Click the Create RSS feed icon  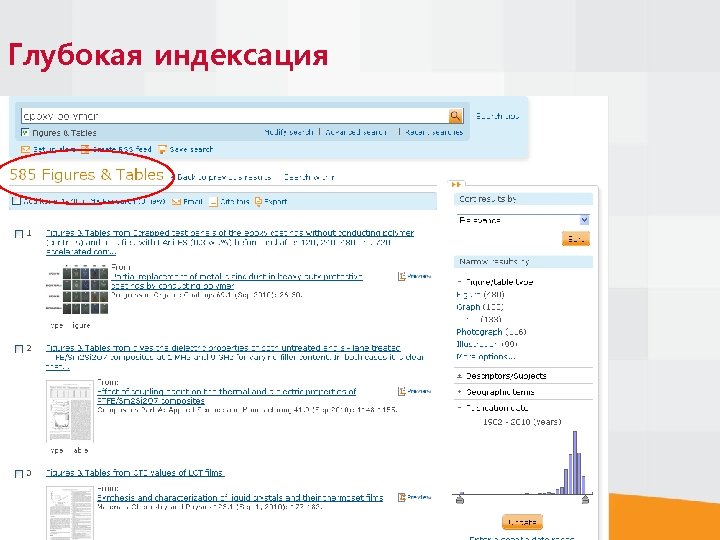click(x=85, y=149)
